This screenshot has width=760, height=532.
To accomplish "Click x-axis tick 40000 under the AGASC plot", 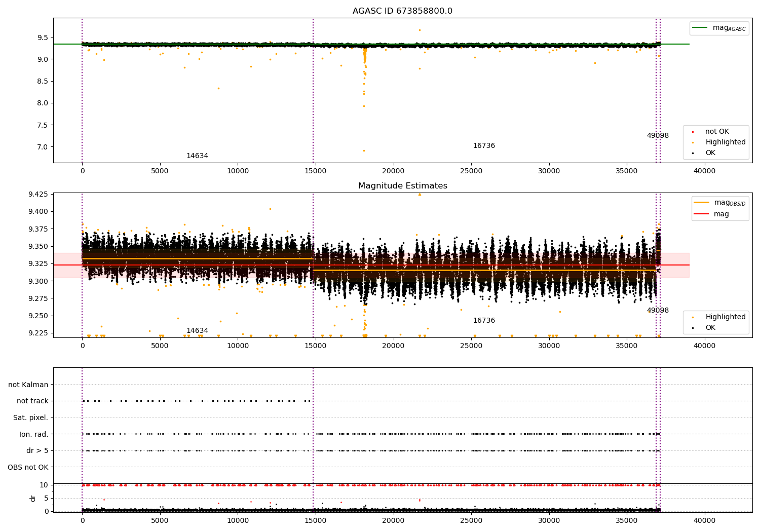I will click(x=704, y=171).
